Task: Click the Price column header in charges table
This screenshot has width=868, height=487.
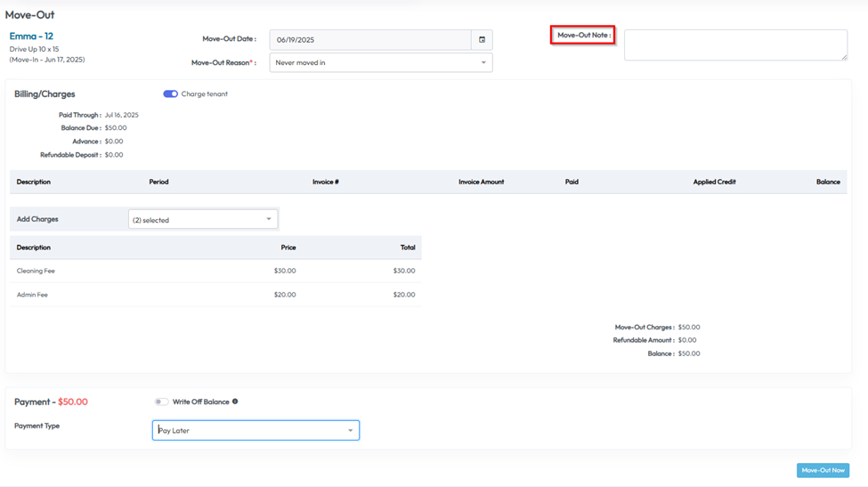Action: coord(288,248)
